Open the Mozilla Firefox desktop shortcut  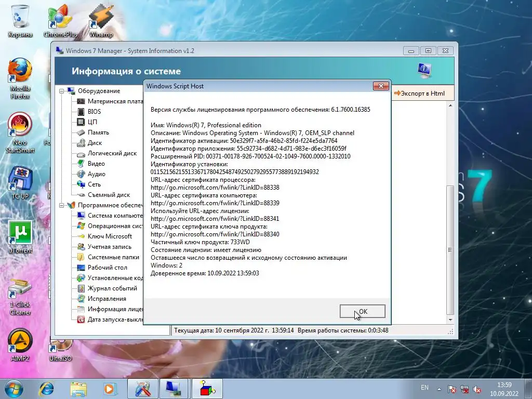20,79
